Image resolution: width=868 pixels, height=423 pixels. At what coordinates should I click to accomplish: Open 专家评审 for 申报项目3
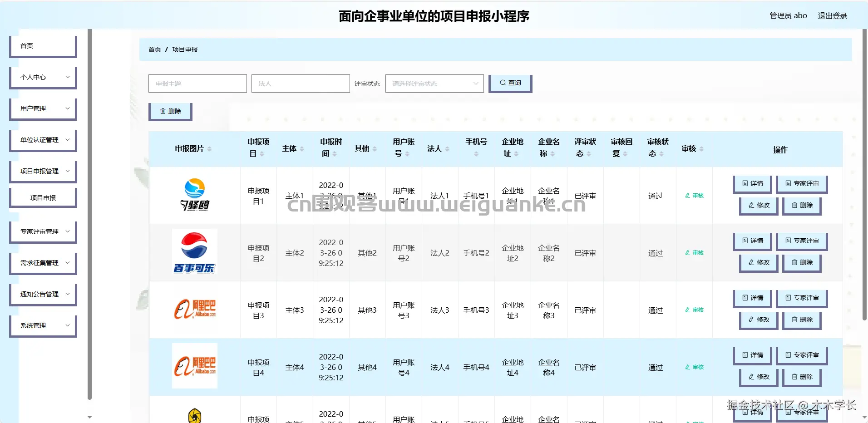[802, 298]
